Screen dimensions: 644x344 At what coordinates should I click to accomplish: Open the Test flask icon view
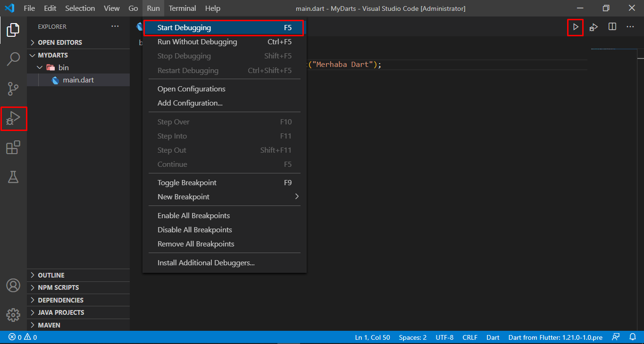13,177
